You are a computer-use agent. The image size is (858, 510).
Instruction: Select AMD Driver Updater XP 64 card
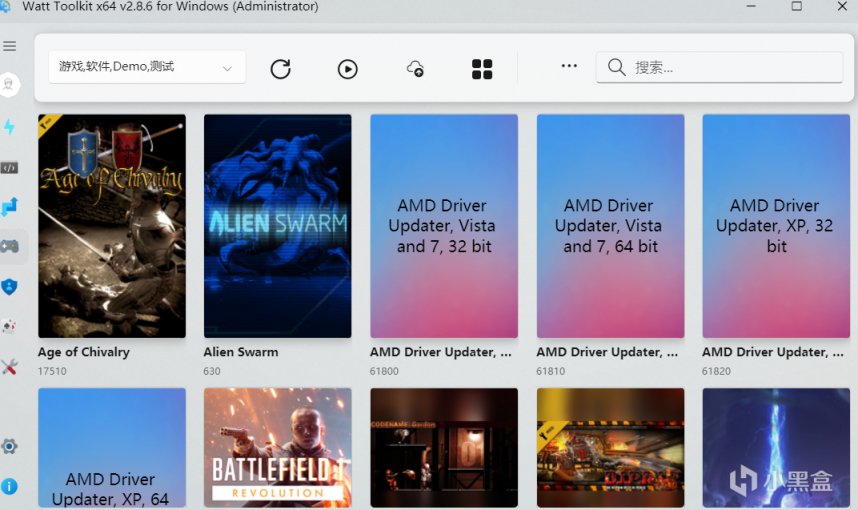(x=112, y=448)
